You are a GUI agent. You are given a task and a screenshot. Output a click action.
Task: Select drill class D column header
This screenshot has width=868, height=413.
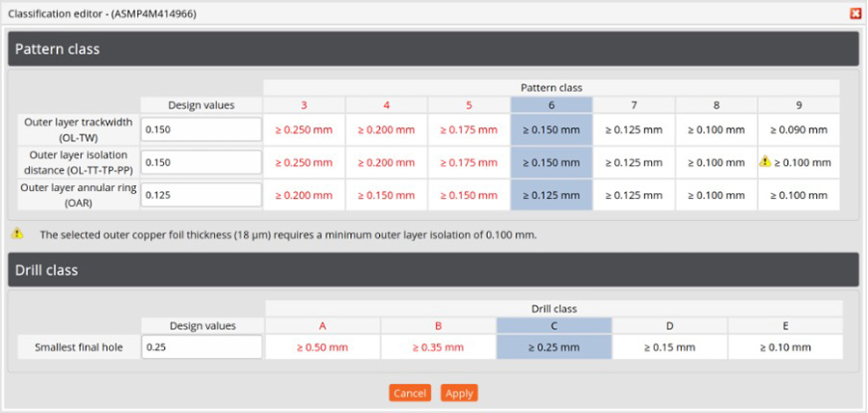coord(668,325)
